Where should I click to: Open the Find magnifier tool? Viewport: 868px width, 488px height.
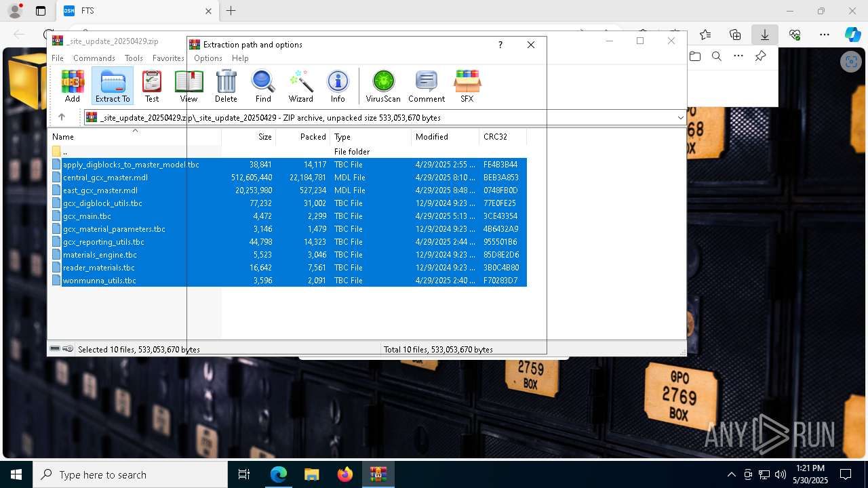click(263, 85)
